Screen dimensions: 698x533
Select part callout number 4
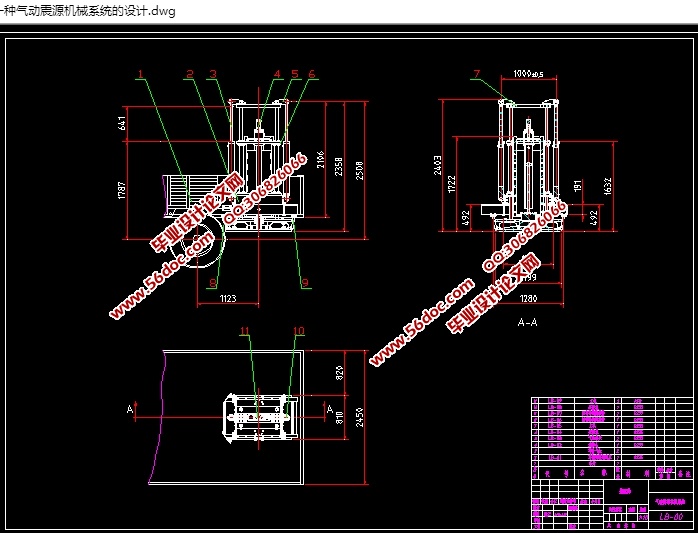[277, 74]
